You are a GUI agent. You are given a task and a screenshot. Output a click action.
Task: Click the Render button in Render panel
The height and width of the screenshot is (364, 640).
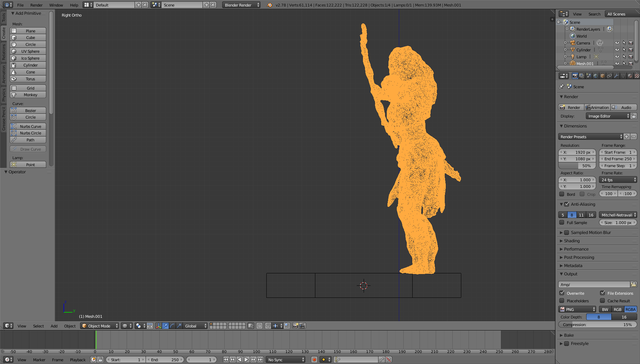click(x=571, y=107)
